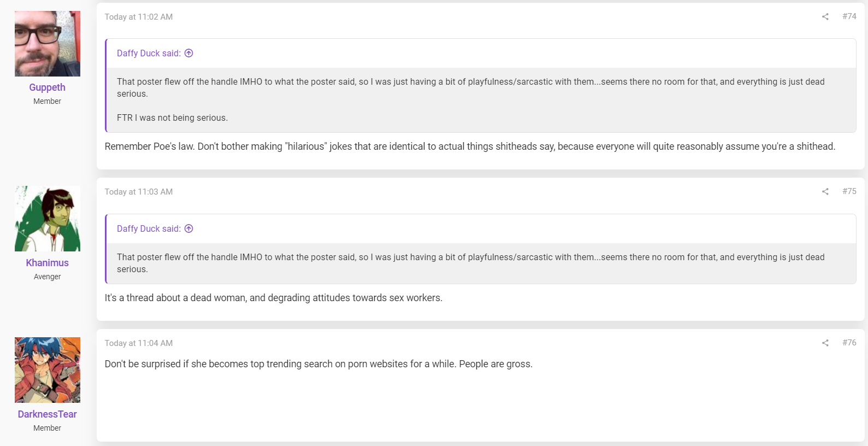
Task: Open Khanimus's avatar image
Action: (x=48, y=219)
